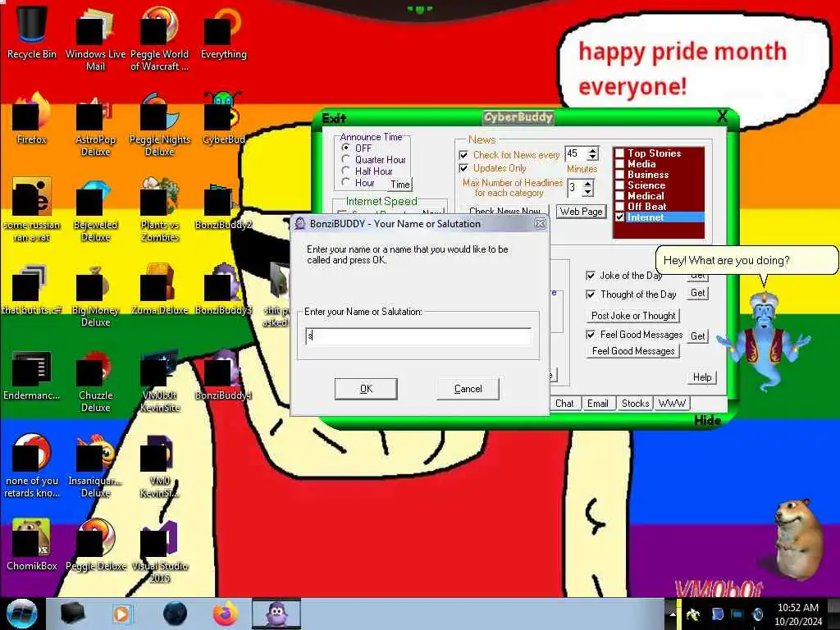
Task: Open the Email tab in CyberBuddy
Action: click(x=597, y=404)
